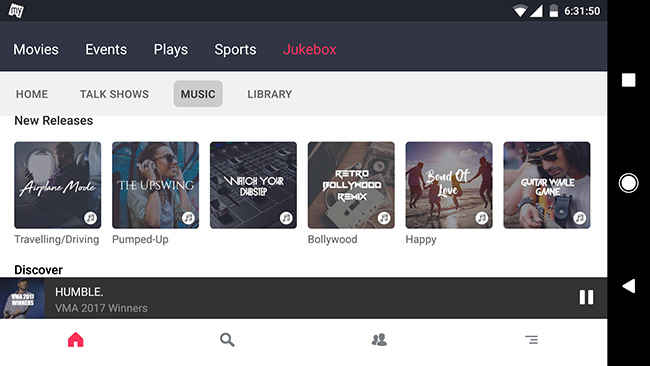The width and height of the screenshot is (650, 366).
Task: Switch to the Events section
Action: 106,49
